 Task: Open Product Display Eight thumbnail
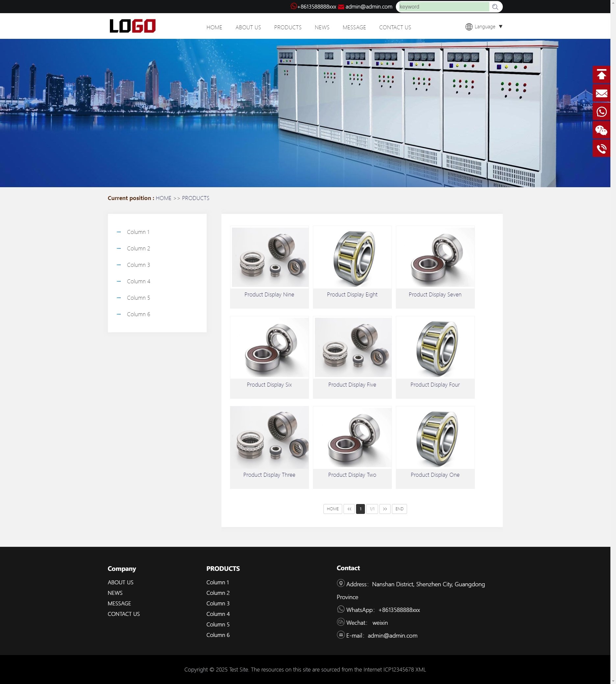[352, 257]
